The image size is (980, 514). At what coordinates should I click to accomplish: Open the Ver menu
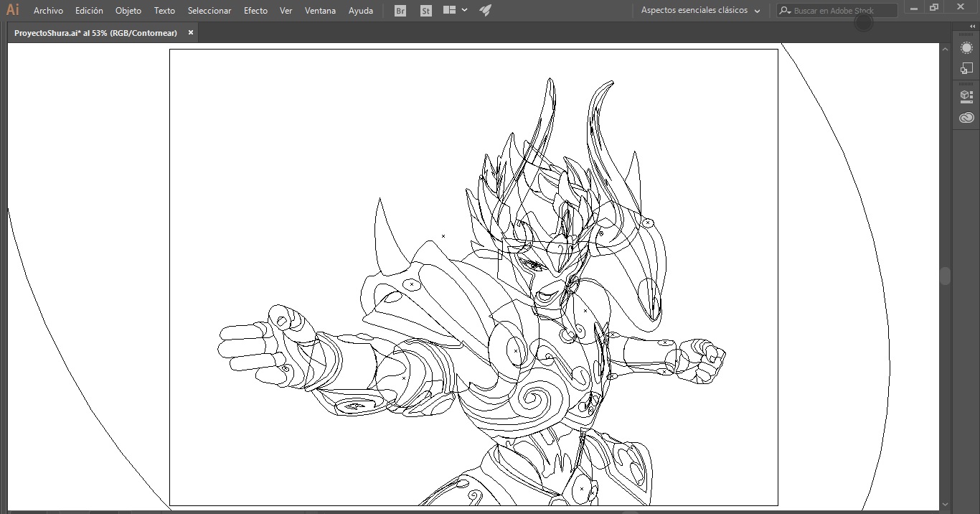click(286, 11)
